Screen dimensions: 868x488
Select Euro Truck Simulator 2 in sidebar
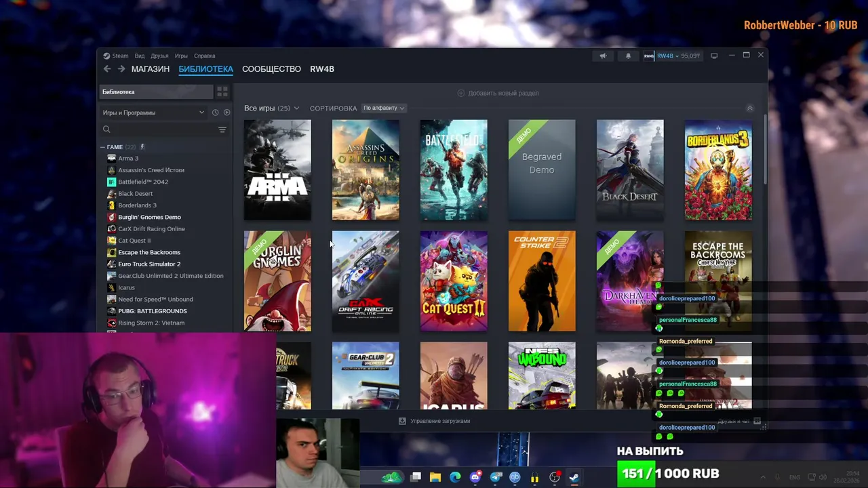(149, 264)
